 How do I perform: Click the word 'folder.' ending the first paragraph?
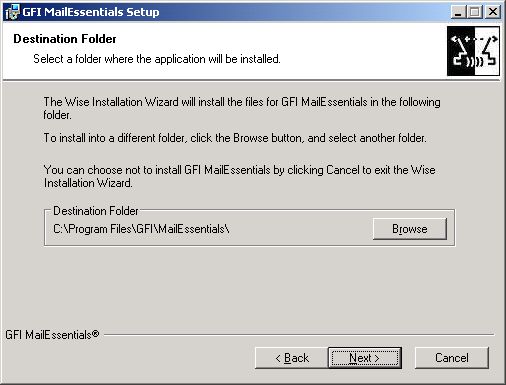(57, 115)
